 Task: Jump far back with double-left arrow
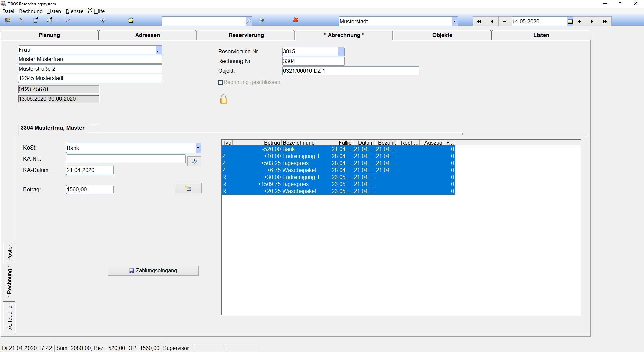tap(479, 21)
